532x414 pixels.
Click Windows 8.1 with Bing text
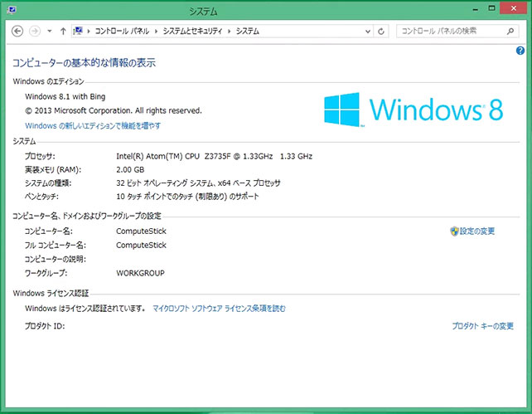[x=65, y=96]
